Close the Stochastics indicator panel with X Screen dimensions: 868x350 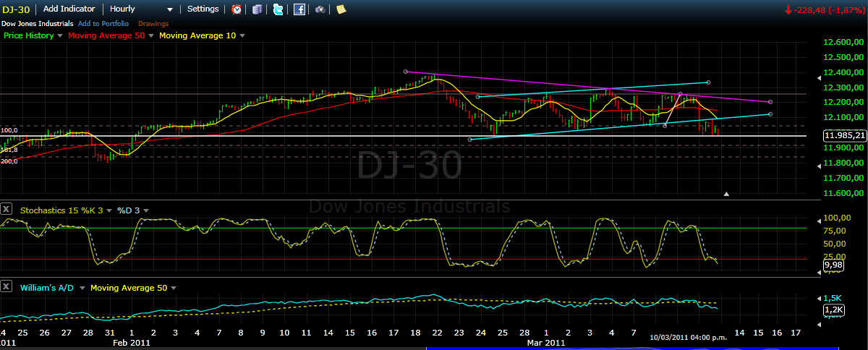coord(7,210)
